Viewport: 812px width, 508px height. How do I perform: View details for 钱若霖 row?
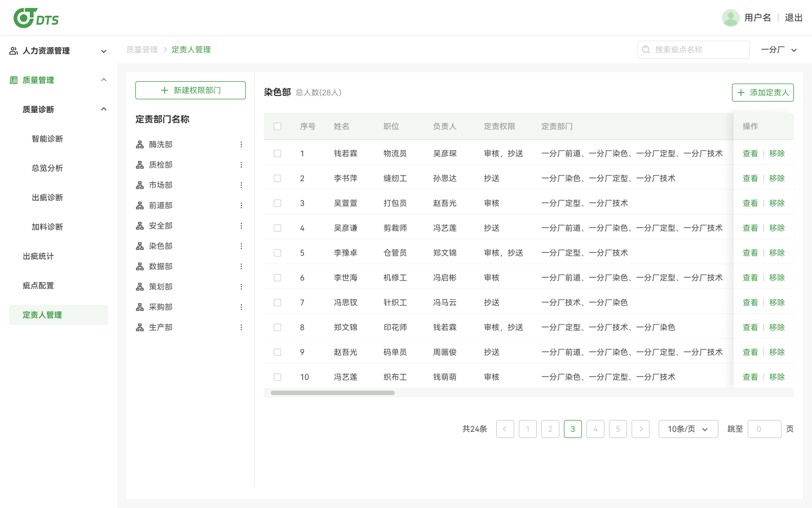pos(750,154)
